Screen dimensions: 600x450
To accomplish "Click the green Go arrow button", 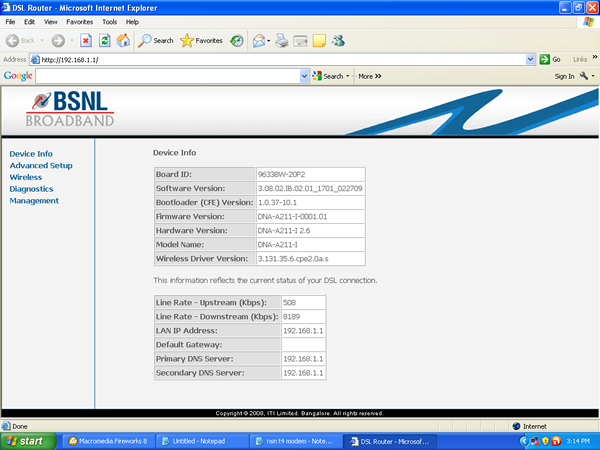I will pos(545,60).
